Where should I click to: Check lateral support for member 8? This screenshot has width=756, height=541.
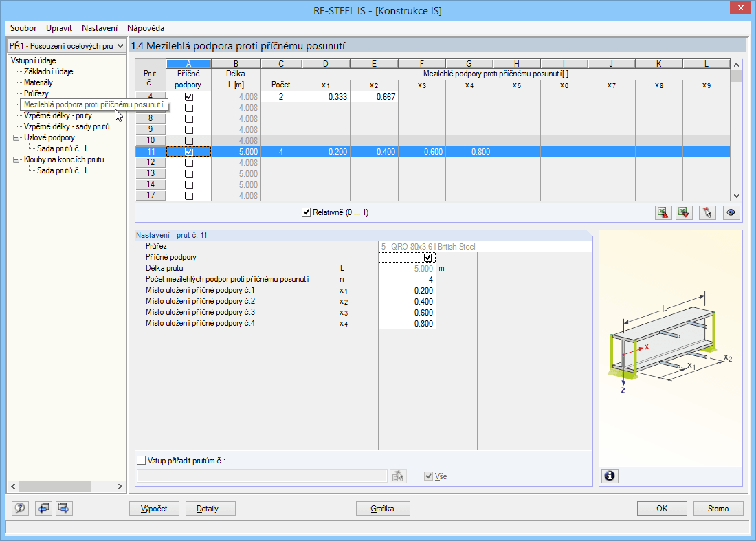coord(188,119)
